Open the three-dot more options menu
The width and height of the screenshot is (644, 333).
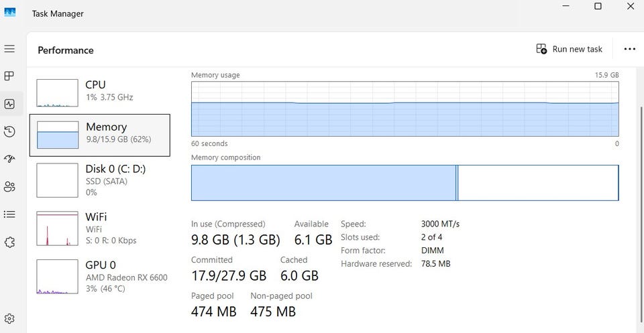click(x=630, y=49)
